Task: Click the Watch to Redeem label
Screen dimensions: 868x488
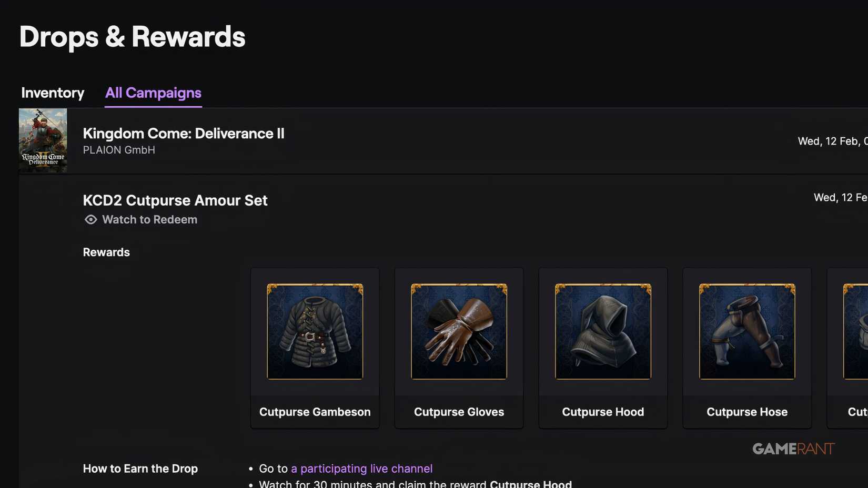Action: [149, 219]
